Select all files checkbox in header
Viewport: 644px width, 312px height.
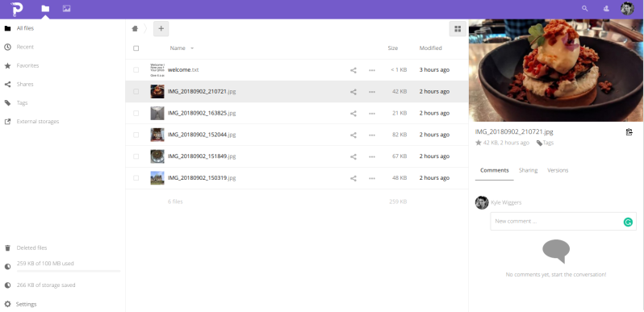tap(136, 48)
